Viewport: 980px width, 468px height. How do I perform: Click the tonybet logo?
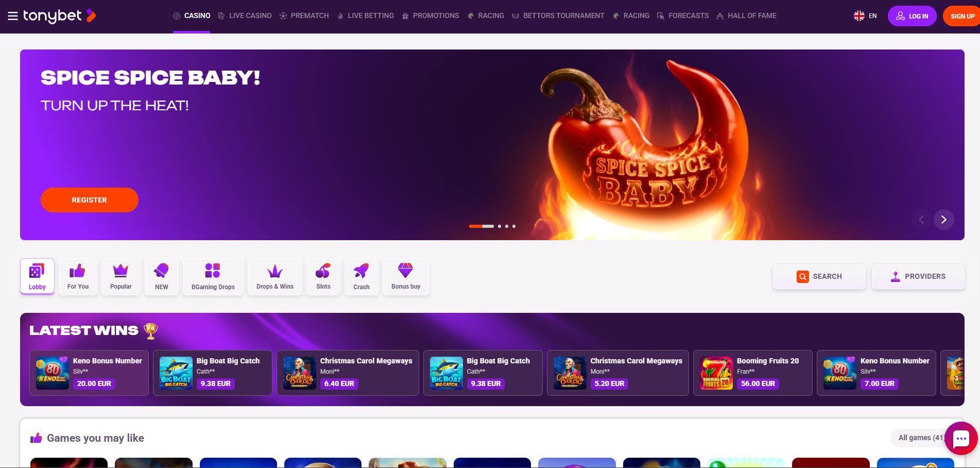(59, 16)
